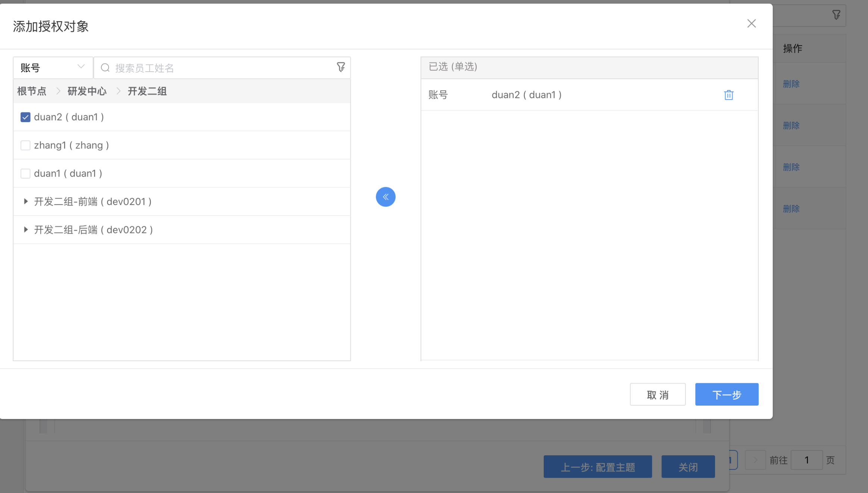Click the background filter icon at top right
The image size is (868, 493).
pyautogui.click(x=836, y=15)
